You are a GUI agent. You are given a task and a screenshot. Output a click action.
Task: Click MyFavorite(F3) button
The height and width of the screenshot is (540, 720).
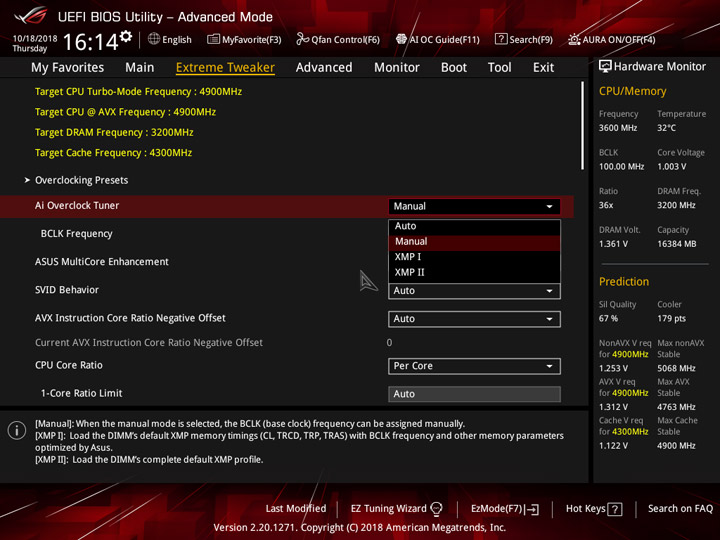pyautogui.click(x=244, y=39)
